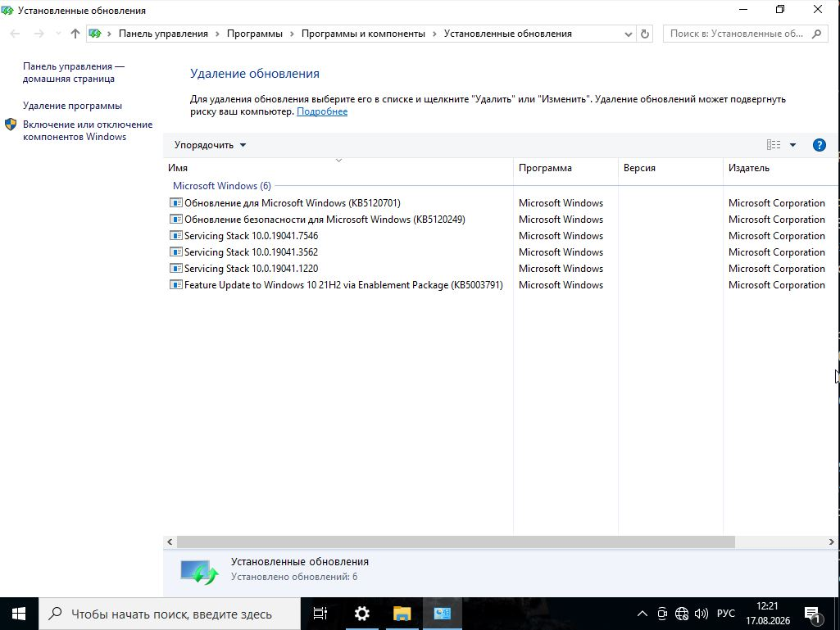Screen dimensions: 840x630
Task: Select Feature Update KB5003791 row
Action: tap(501, 285)
